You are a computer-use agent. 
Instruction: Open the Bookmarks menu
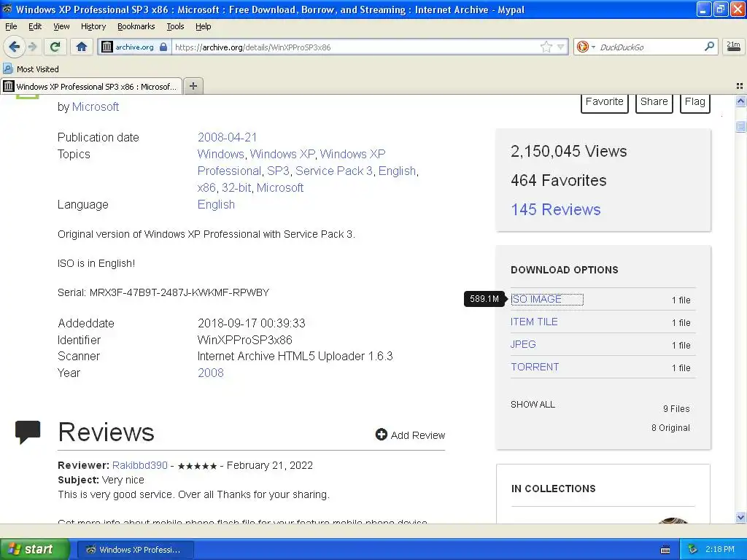[x=136, y=26]
